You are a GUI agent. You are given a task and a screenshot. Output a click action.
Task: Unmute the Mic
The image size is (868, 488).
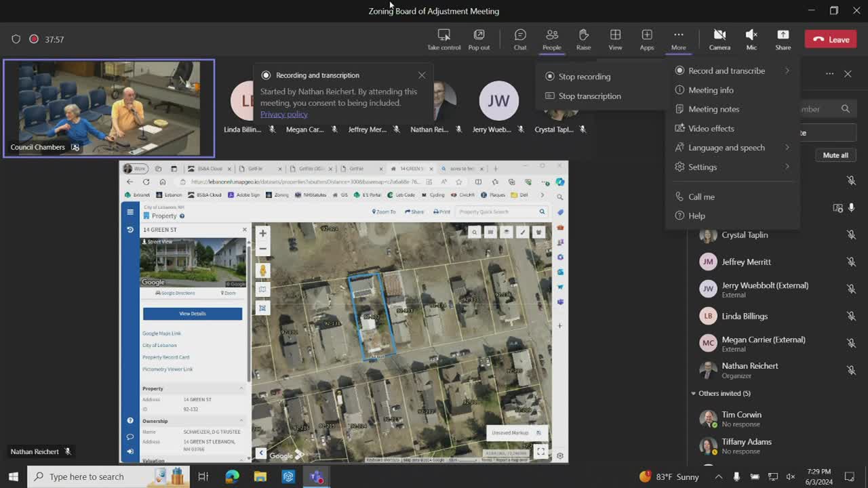751,39
